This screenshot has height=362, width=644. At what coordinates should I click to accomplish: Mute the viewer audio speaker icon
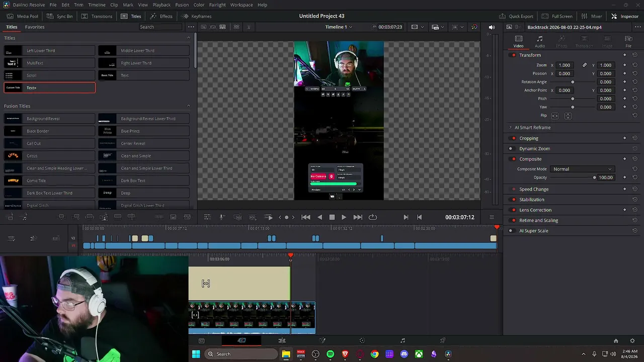pos(492,27)
